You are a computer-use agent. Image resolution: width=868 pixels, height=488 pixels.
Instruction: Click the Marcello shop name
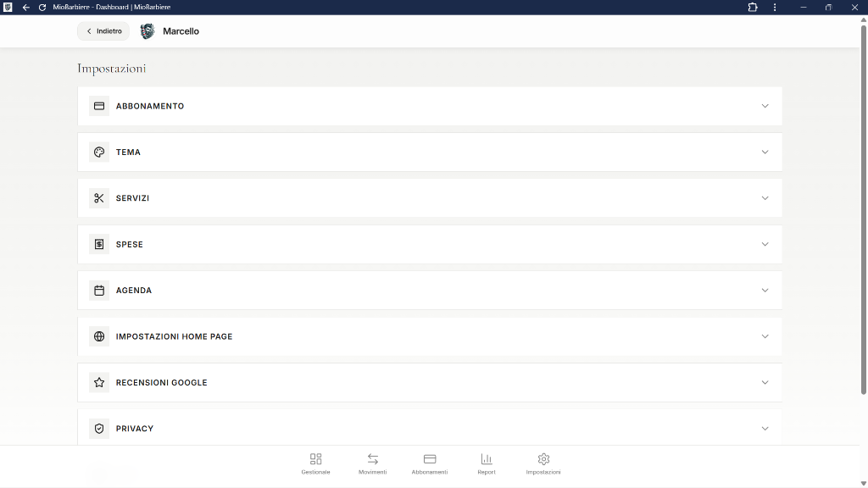(x=181, y=31)
